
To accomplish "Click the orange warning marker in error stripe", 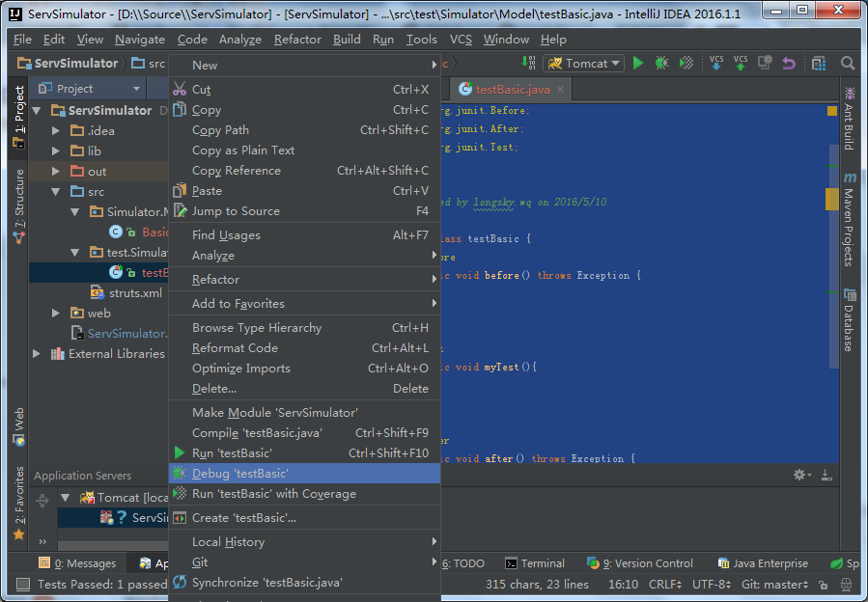I will (831, 199).
